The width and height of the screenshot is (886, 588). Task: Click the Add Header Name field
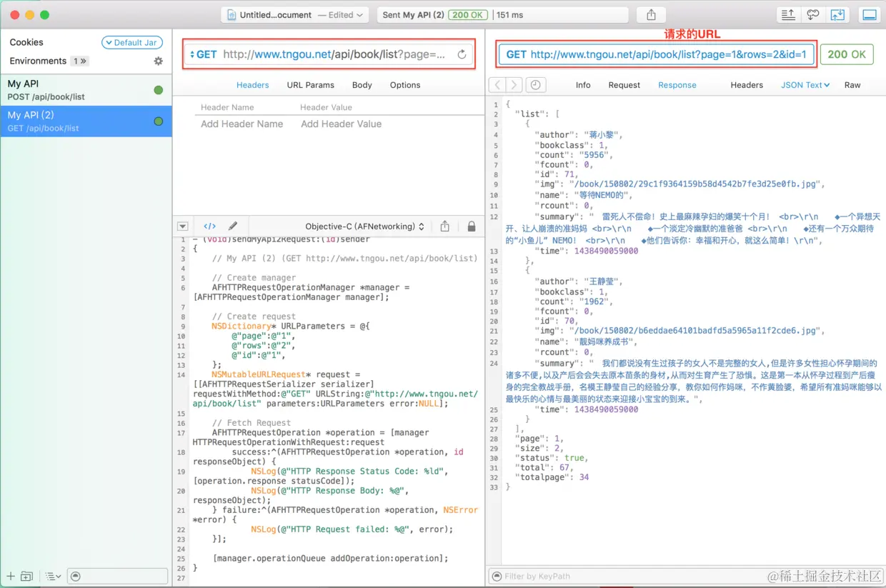click(x=242, y=124)
